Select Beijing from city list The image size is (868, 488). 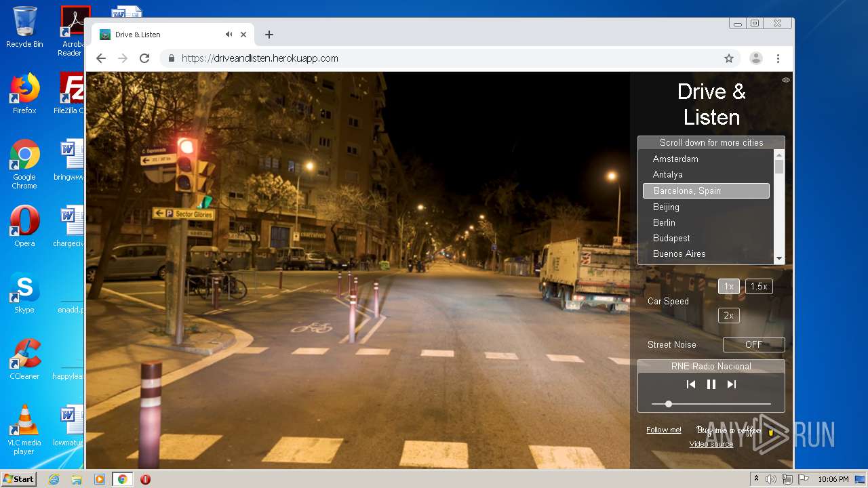706,207
